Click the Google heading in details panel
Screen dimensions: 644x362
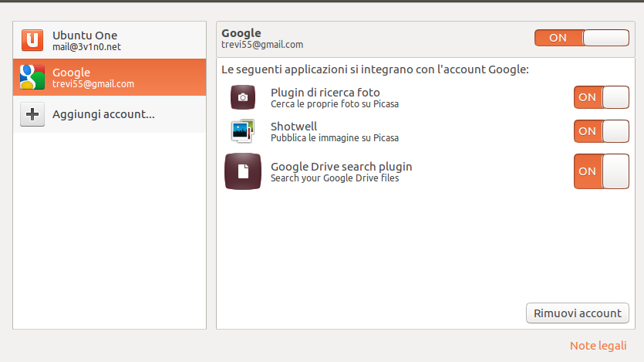click(241, 33)
